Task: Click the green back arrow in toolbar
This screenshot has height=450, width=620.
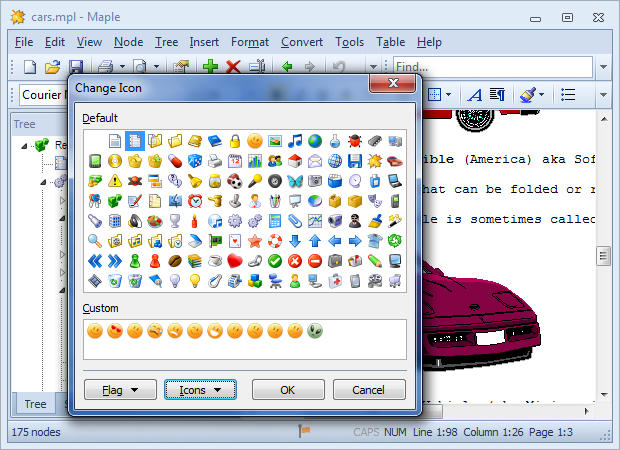Action: (x=287, y=66)
